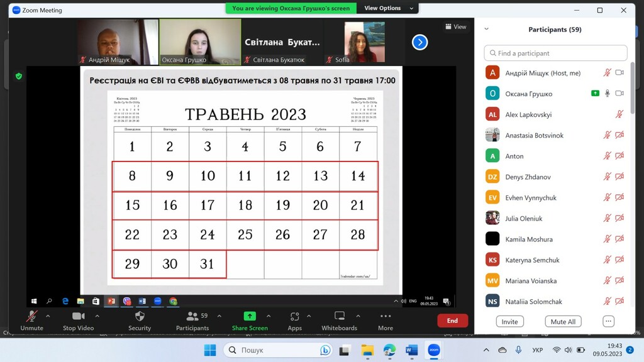Collapse the Participants panel chevron
Screen dimensions: 644x362
click(x=486, y=29)
